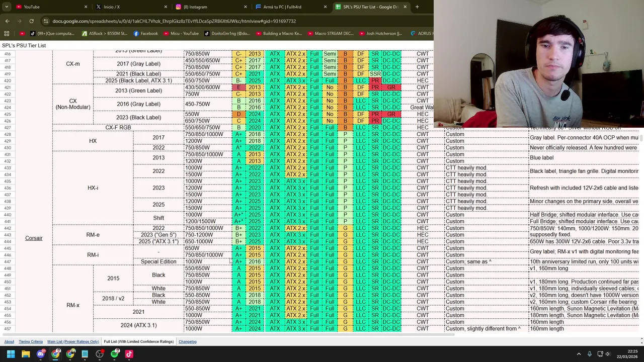
Task: Click the microphone icon in system tray
Action: pos(590,354)
